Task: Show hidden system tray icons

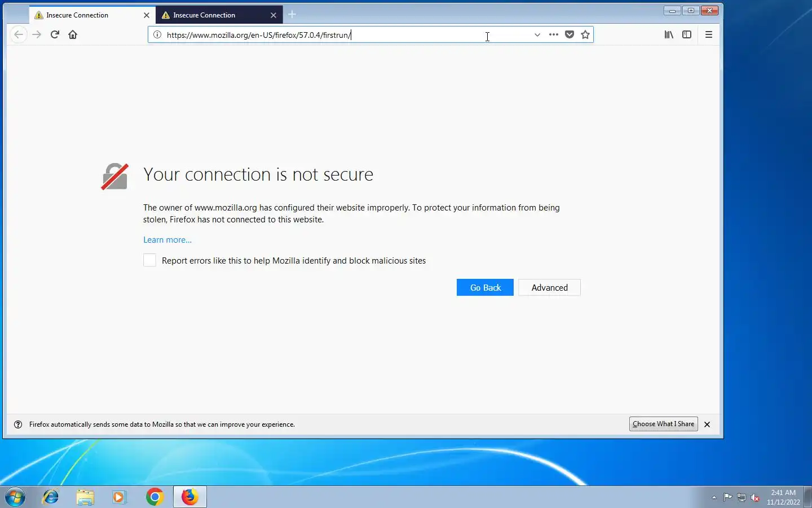Action: [x=714, y=497]
